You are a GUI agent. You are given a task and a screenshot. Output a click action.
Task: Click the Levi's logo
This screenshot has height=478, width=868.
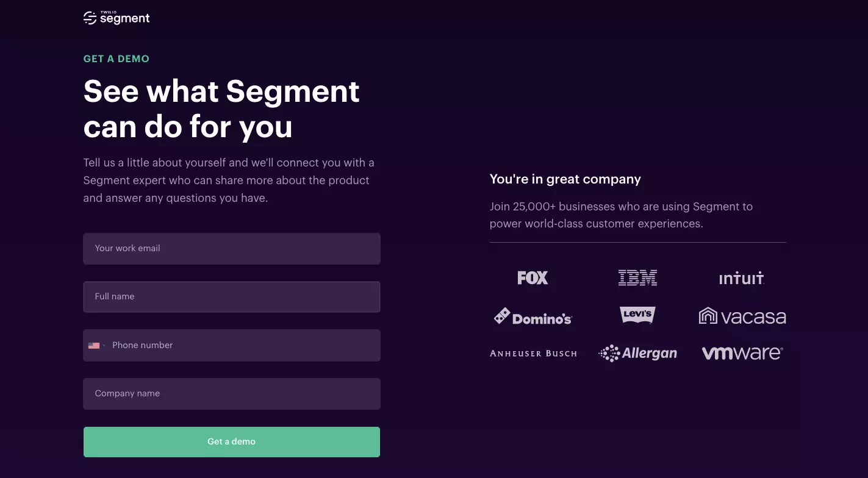637,315
